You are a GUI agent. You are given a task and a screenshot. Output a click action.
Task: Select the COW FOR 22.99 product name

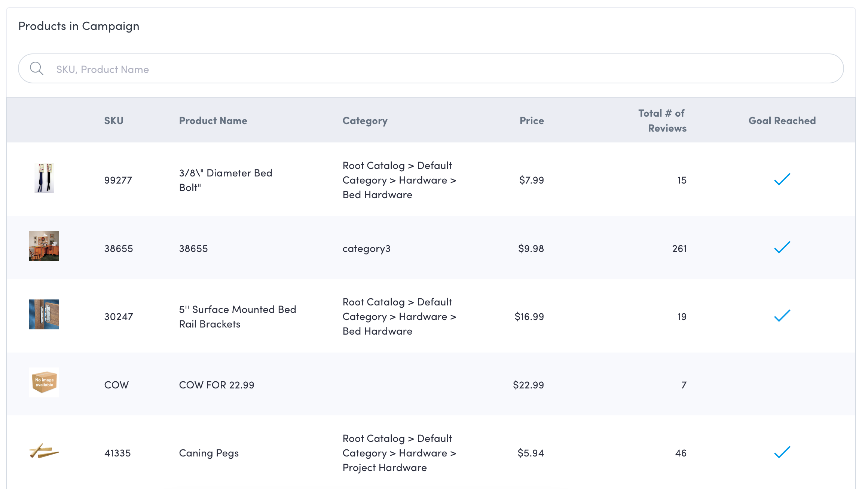[216, 385]
